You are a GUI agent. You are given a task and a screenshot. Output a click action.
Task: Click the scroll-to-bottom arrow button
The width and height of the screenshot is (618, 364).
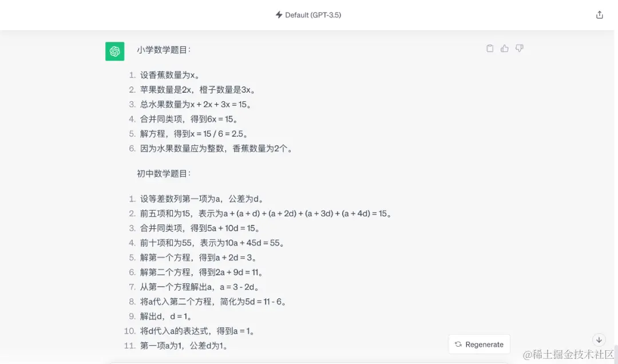(x=599, y=339)
